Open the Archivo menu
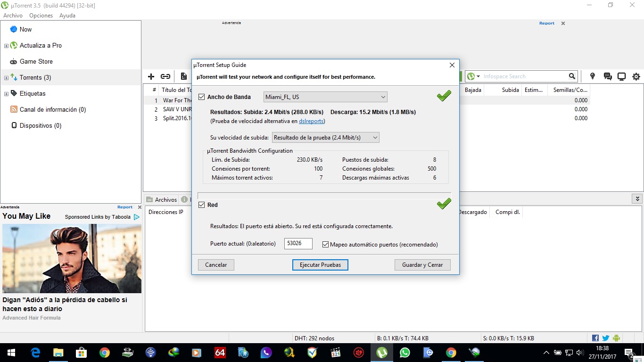Image resolution: width=644 pixels, height=362 pixels. (13, 16)
